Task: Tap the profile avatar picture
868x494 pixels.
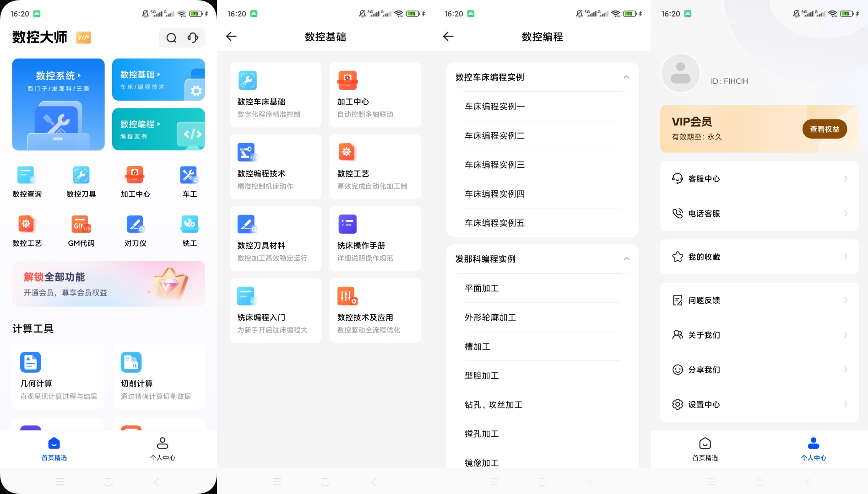Action: (681, 73)
